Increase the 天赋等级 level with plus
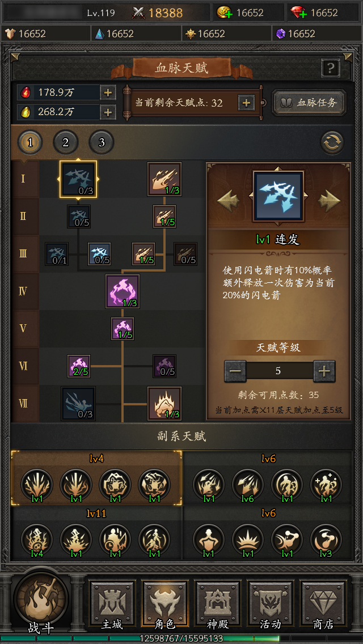Viewport: 363px width, 644px height. [324, 371]
